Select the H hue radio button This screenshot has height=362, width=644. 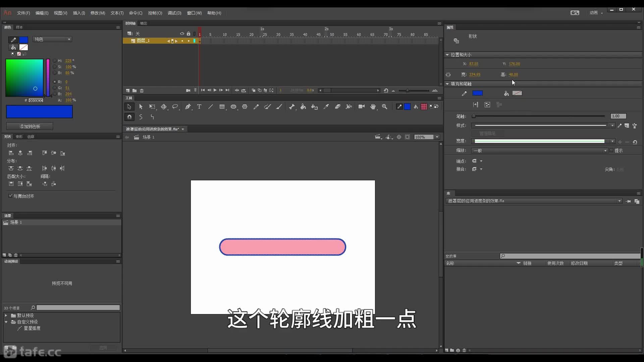coord(55,61)
